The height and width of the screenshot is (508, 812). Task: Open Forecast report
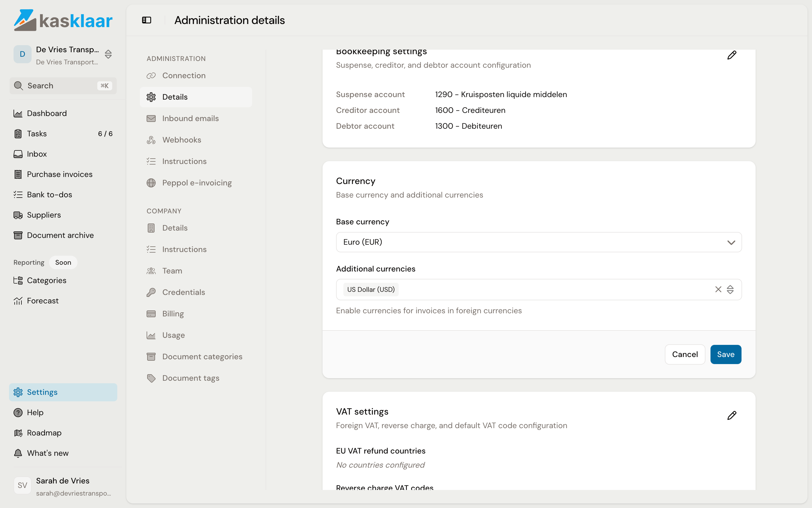coord(63,301)
